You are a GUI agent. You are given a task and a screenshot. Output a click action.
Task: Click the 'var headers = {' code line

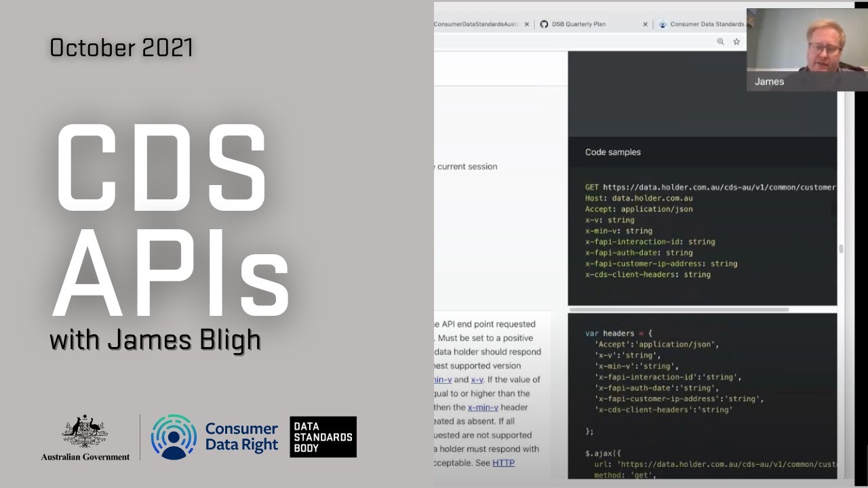[618, 333]
